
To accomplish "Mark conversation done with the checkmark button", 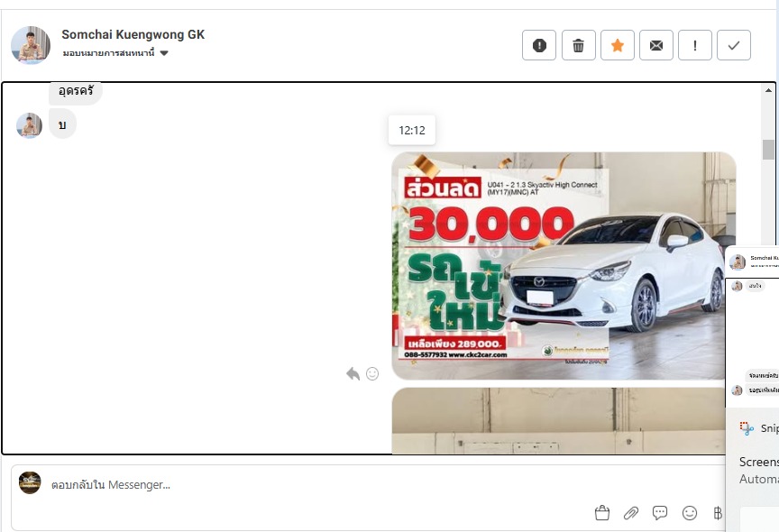I will coord(733,45).
